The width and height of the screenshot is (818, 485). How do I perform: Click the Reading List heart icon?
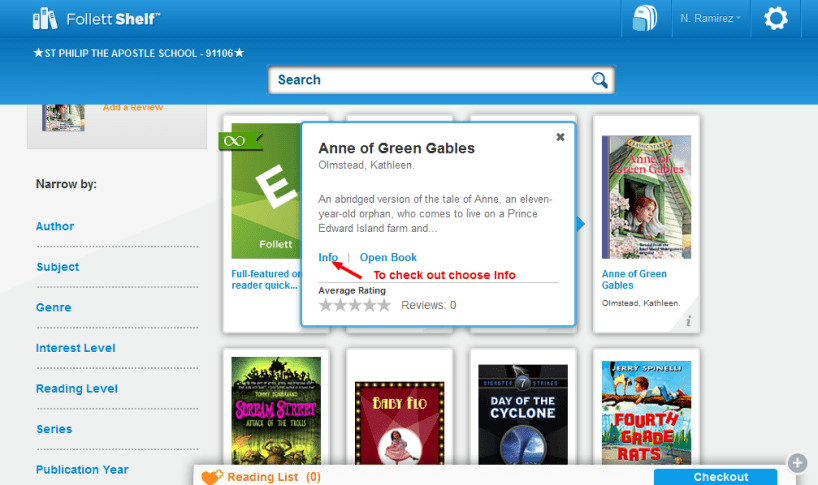pos(212,477)
